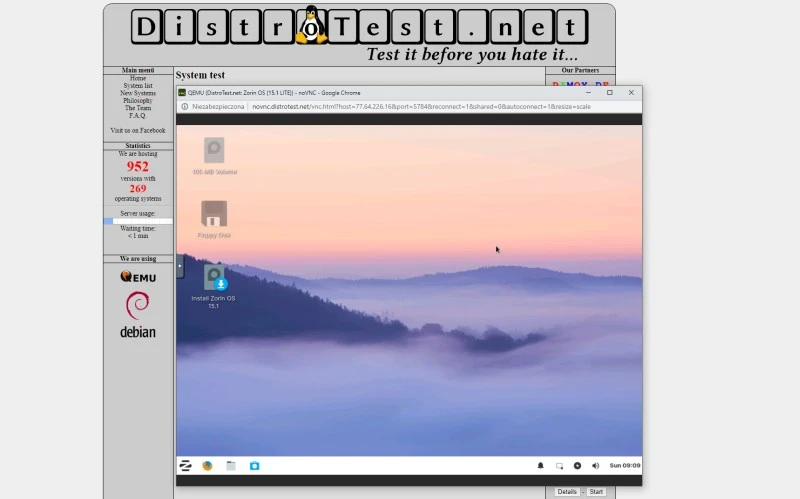Select the 105 MB Volume desktop icon
The width and height of the screenshot is (800, 499).
click(214, 156)
